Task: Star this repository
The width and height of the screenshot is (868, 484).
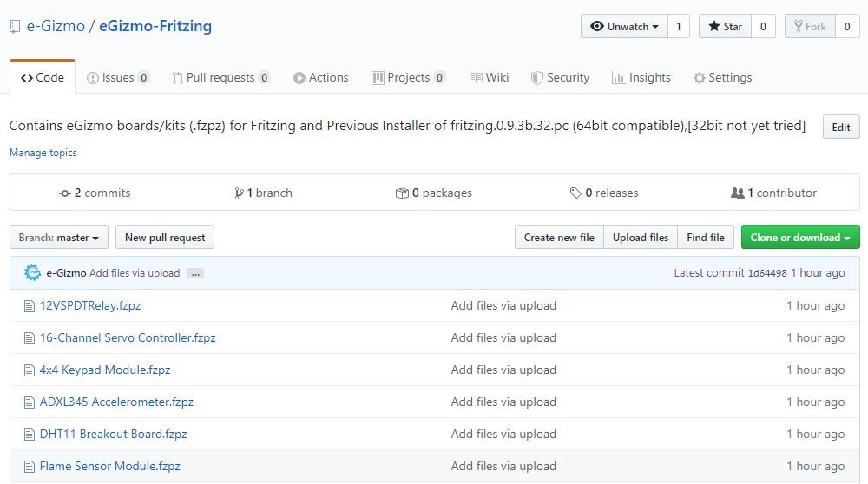Action: point(725,26)
